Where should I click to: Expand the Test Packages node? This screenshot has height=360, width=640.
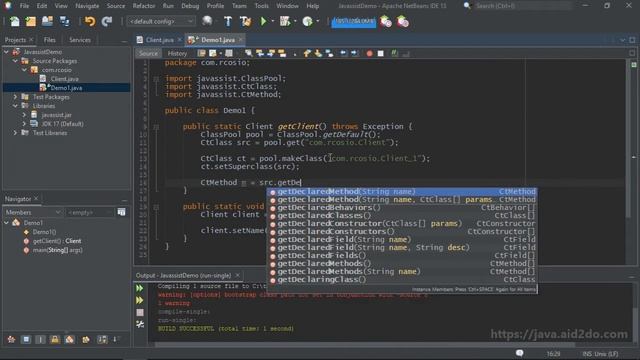(16, 97)
